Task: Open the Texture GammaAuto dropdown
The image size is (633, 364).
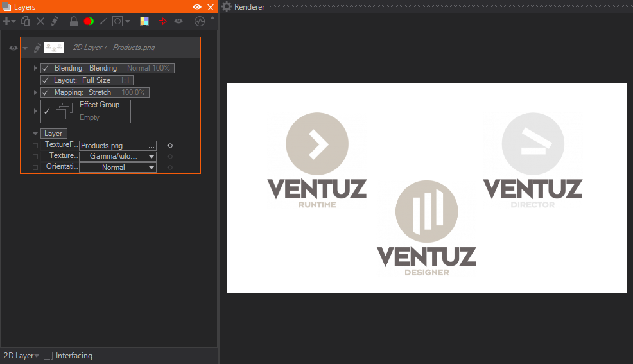Action: pyautogui.click(x=117, y=157)
